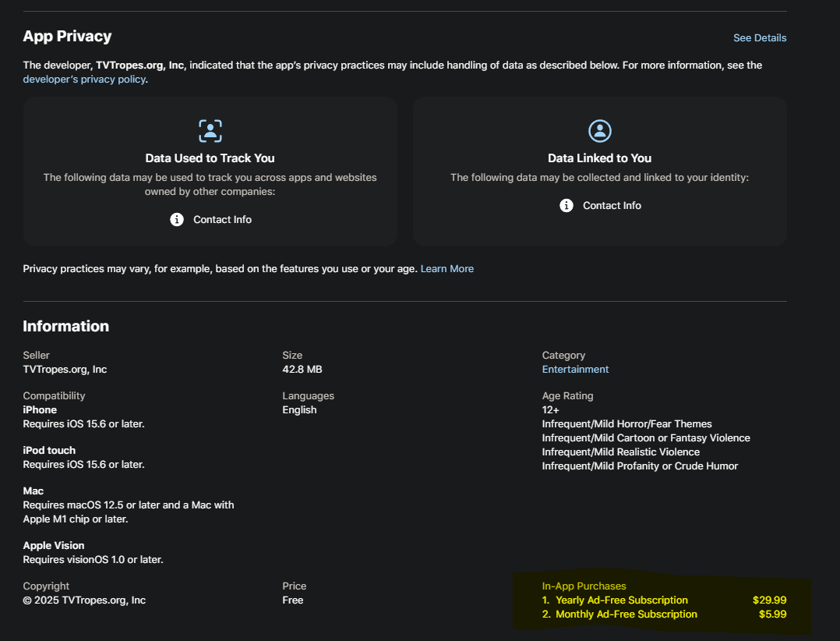
Task: Select Infrequent/Mild Horror/Fear Themes line
Action: tap(626, 424)
